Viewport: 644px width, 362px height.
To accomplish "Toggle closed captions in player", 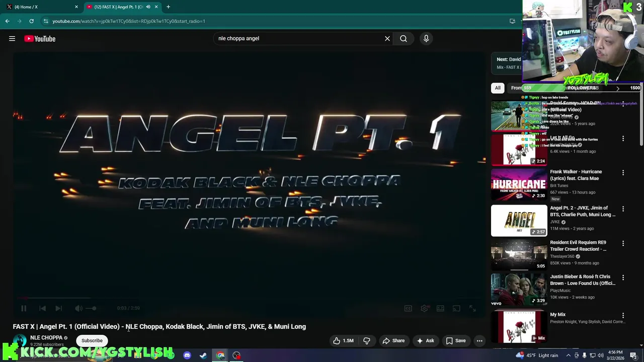I will pos(408,308).
